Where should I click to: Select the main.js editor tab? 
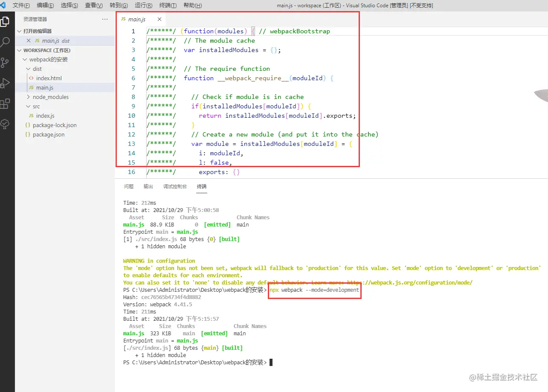[x=140, y=19]
